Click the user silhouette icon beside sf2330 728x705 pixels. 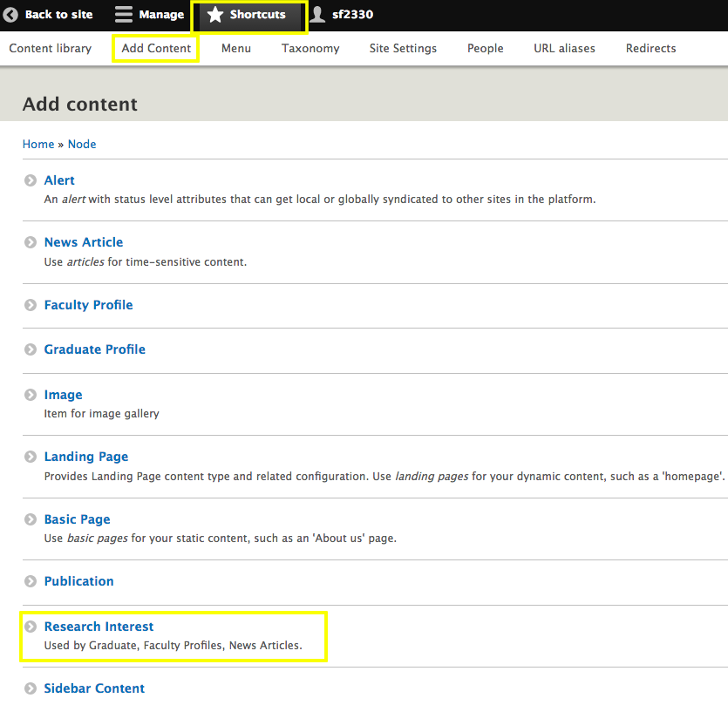point(317,15)
